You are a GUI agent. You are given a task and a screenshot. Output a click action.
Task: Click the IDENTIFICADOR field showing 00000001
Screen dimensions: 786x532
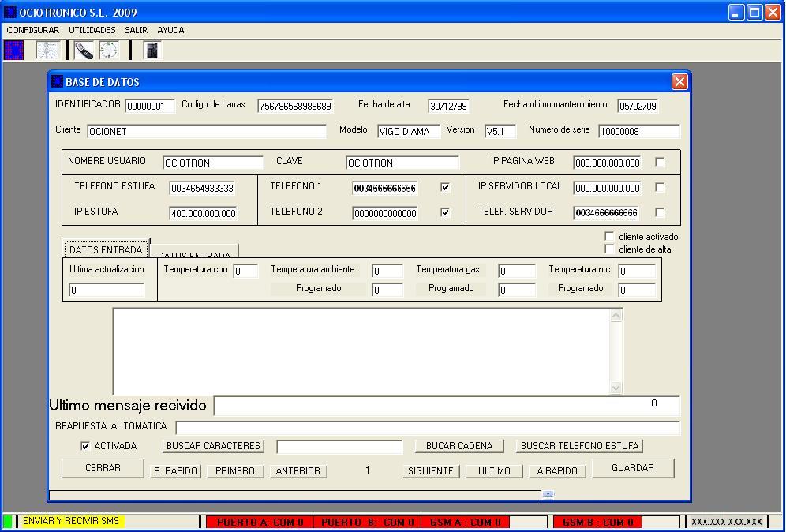(x=150, y=106)
